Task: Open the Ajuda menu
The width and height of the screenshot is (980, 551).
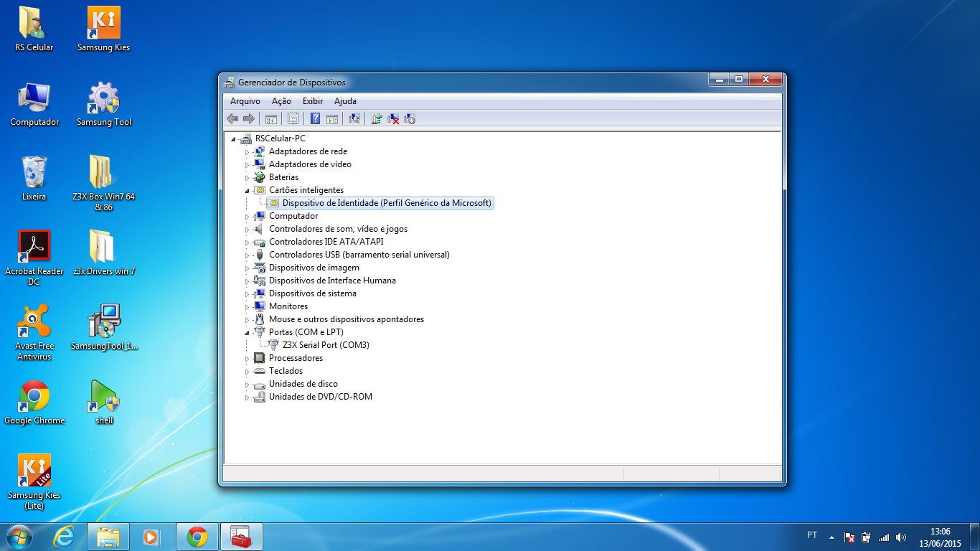Action: (x=345, y=101)
